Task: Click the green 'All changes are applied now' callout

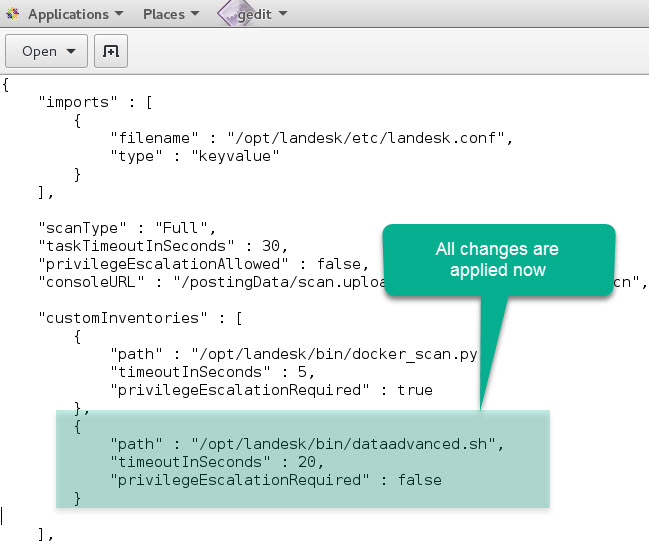Action: [x=496, y=258]
